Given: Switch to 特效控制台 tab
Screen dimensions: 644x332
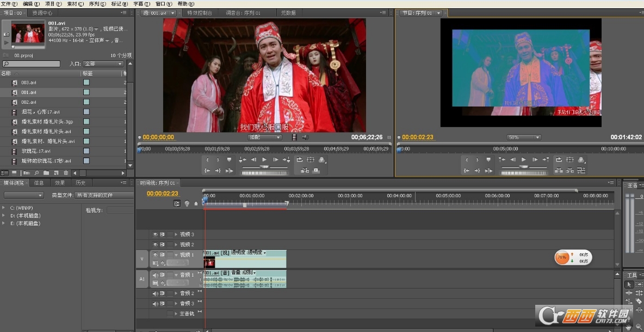Looking at the screenshot, I should point(200,12).
